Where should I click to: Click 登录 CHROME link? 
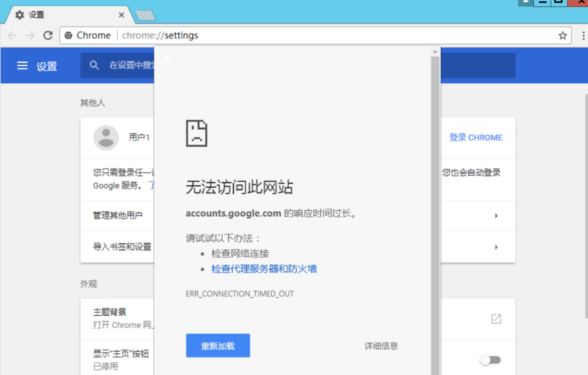pyautogui.click(x=476, y=138)
